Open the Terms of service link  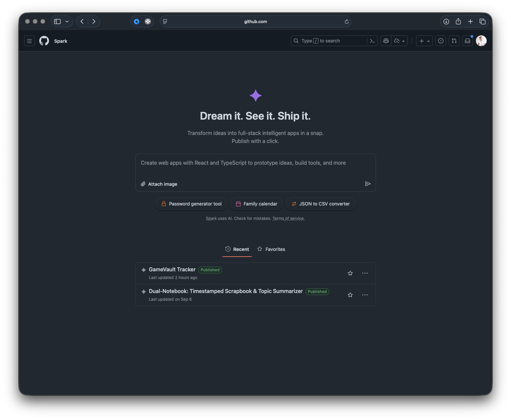coord(288,219)
